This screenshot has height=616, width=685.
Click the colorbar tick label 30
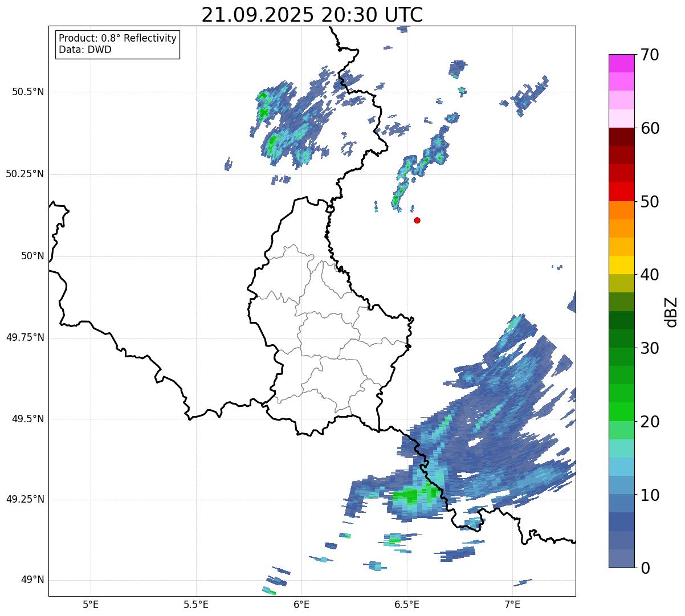click(650, 348)
